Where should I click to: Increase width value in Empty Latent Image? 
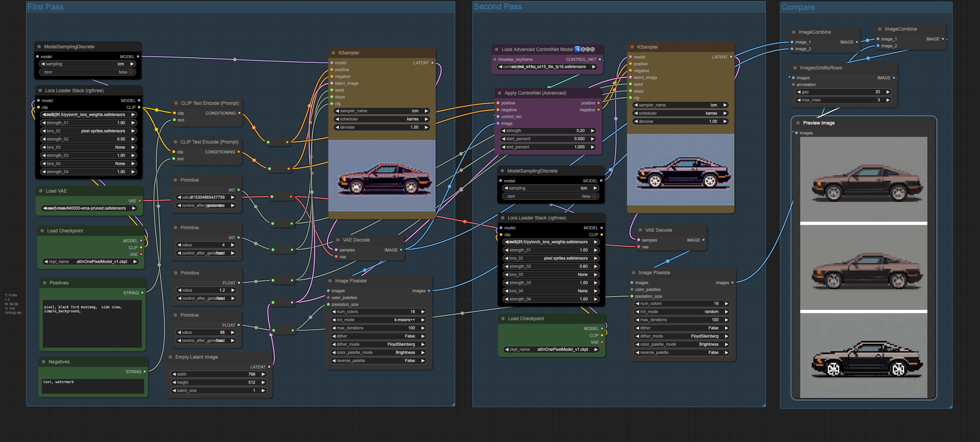point(263,374)
